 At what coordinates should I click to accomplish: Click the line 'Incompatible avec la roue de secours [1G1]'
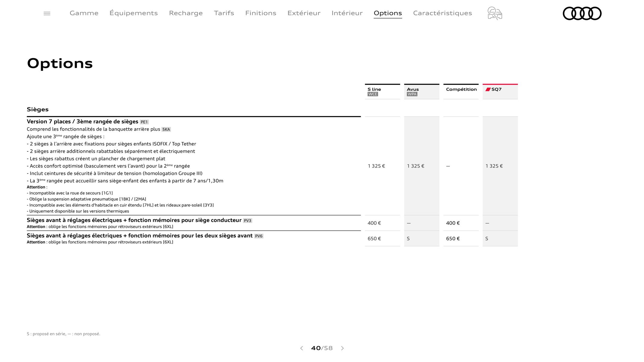(70, 193)
